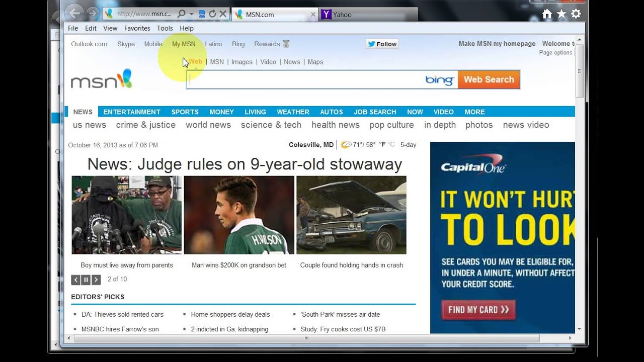The height and width of the screenshot is (362, 644).
Task: Go forward with the browser Forward arrow
Action: point(92,14)
